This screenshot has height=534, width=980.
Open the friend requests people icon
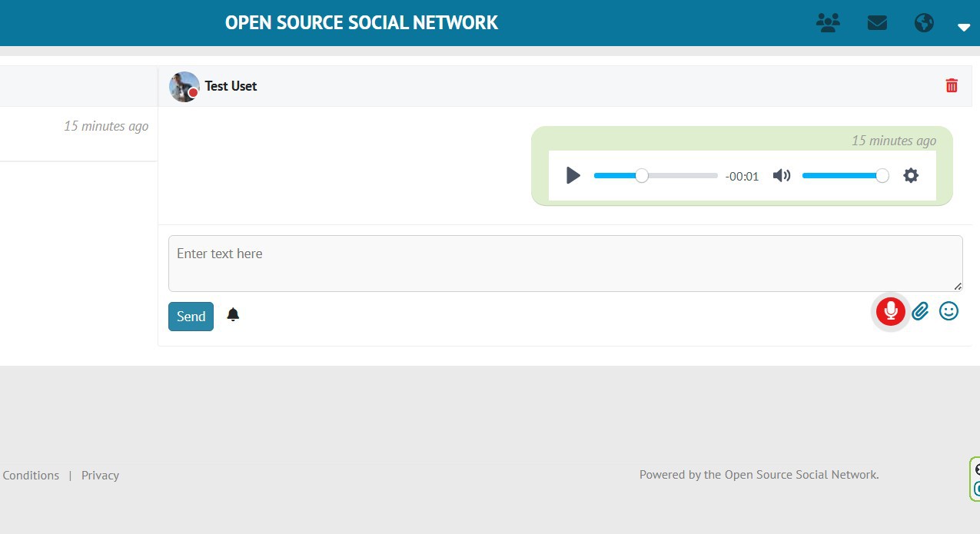[x=827, y=23]
